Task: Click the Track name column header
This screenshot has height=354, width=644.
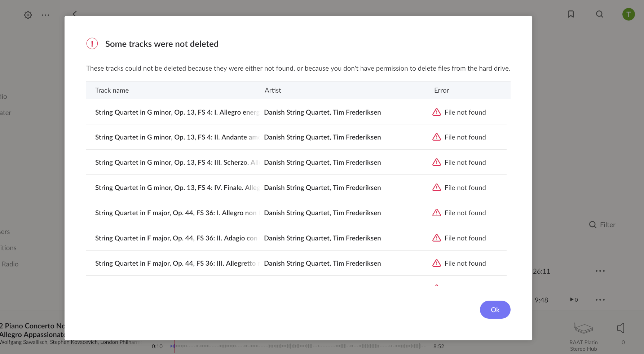Action: [112, 90]
